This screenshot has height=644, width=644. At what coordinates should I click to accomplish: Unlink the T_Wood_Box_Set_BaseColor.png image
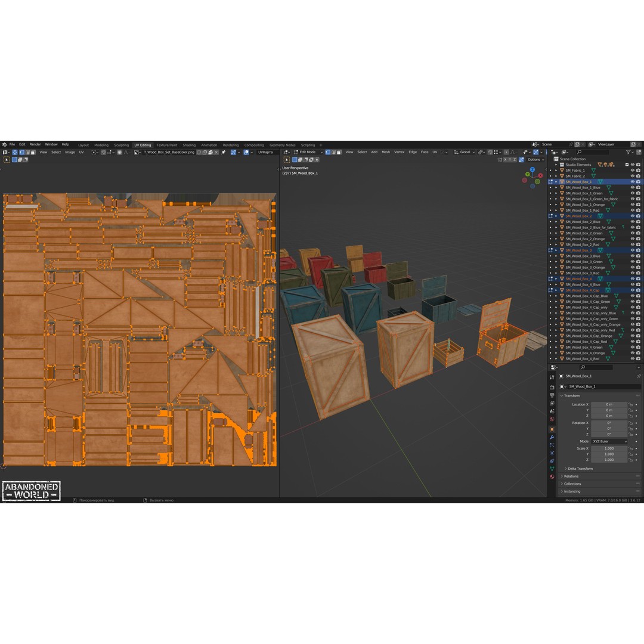pyautogui.click(x=216, y=153)
